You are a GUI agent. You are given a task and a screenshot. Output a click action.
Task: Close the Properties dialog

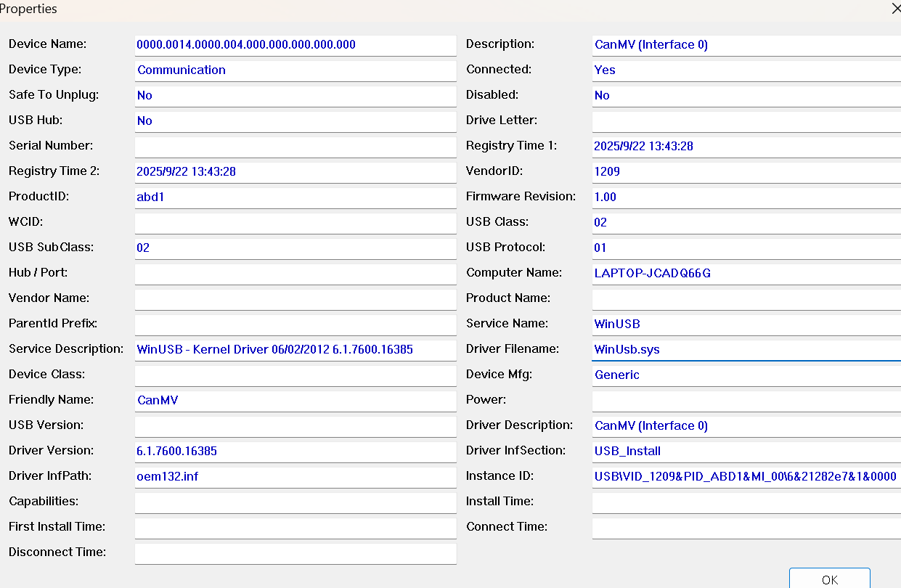point(895,9)
